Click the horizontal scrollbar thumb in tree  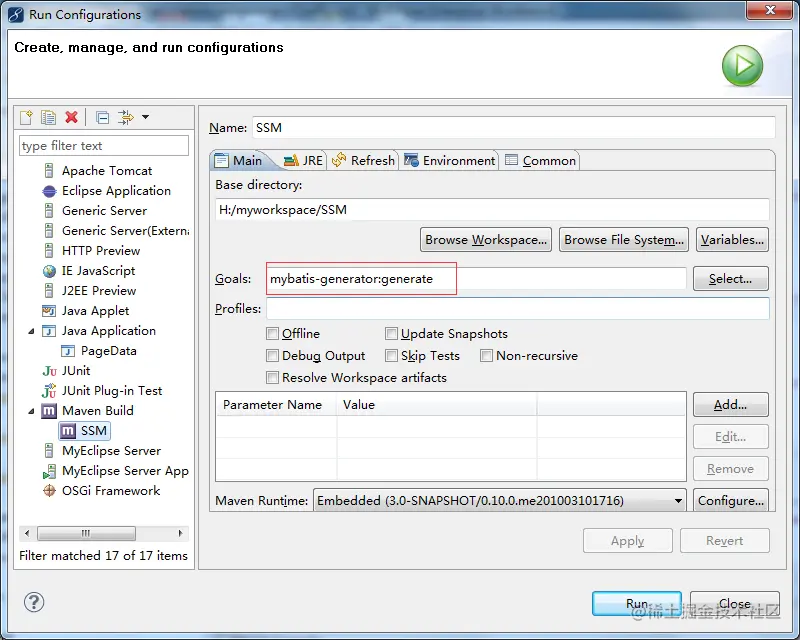coord(86,533)
